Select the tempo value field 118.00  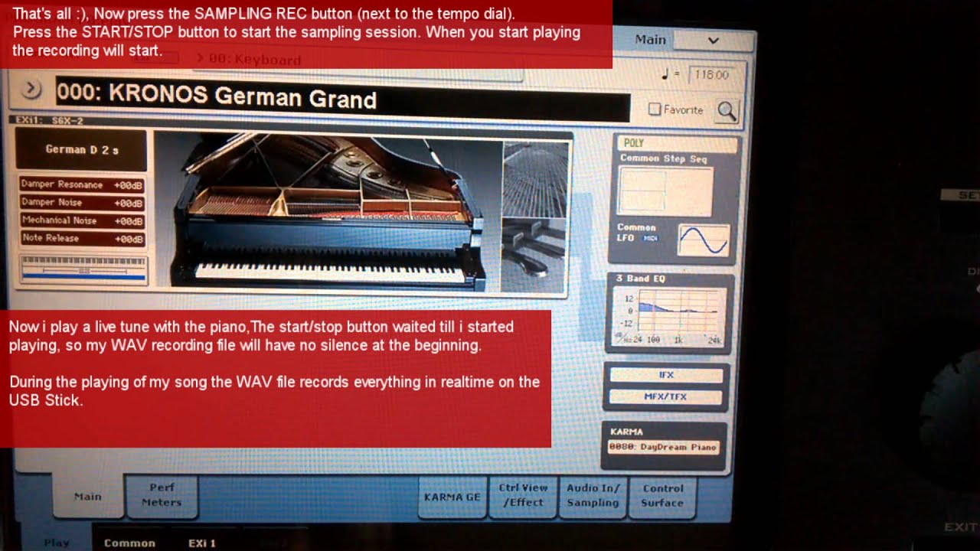click(x=713, y=75)
